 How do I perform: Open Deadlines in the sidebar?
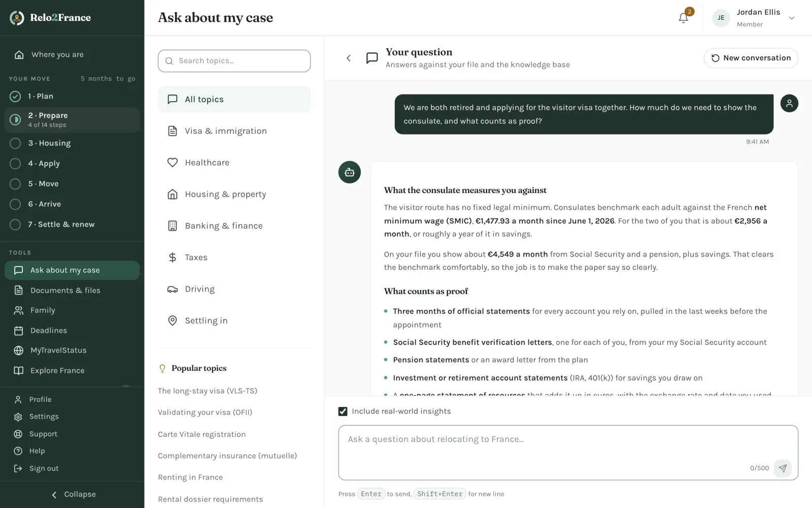[72, 330]
